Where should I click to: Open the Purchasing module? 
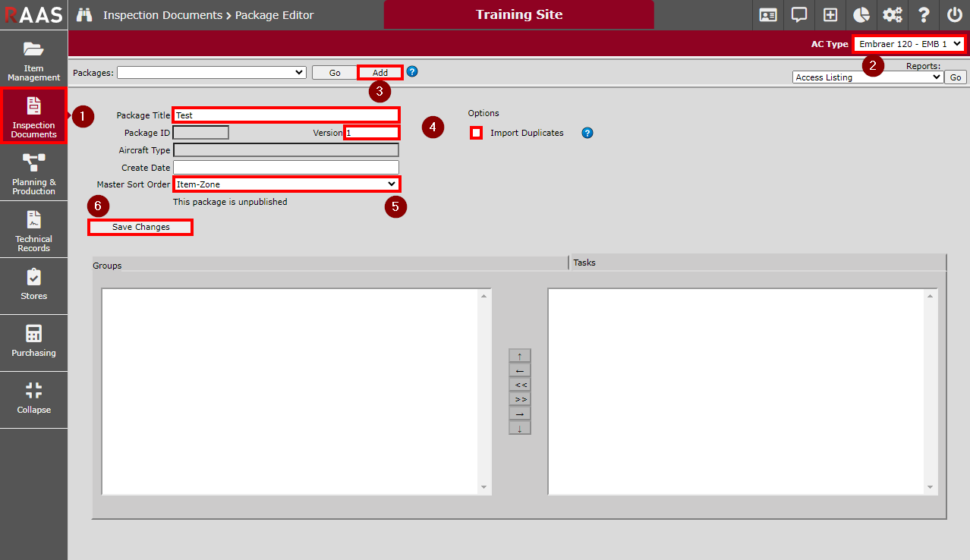33,343
